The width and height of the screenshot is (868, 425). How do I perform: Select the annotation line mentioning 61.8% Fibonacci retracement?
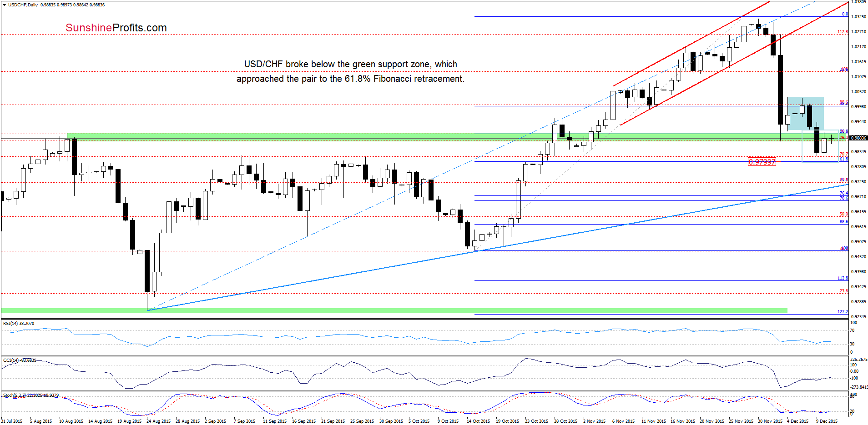[x=350, y=79]
